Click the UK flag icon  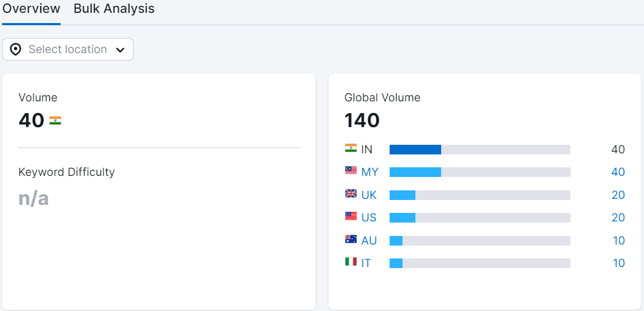pyautogui.click(x=350, y=194)
